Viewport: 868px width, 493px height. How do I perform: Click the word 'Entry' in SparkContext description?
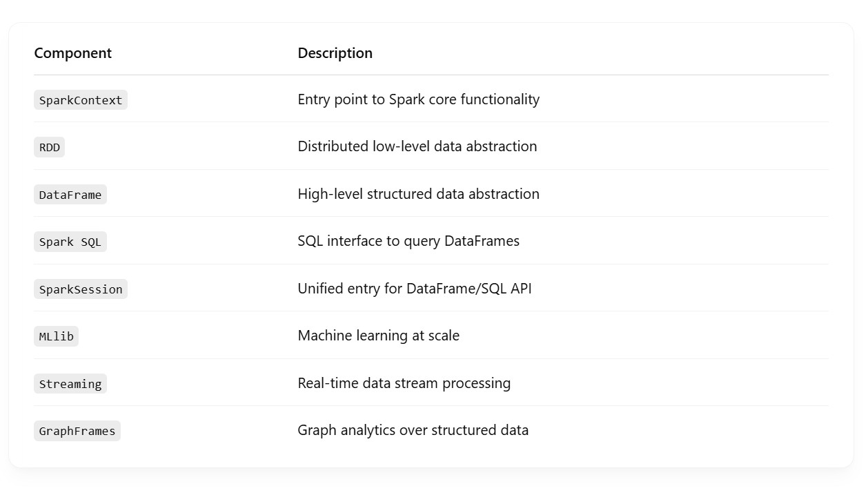(x=314, y=99)
